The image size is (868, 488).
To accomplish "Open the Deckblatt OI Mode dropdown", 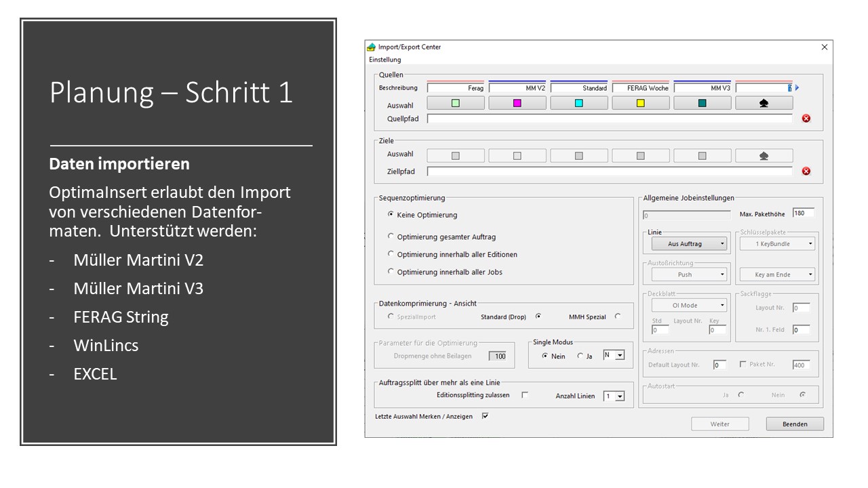I will tap(689, 306).
